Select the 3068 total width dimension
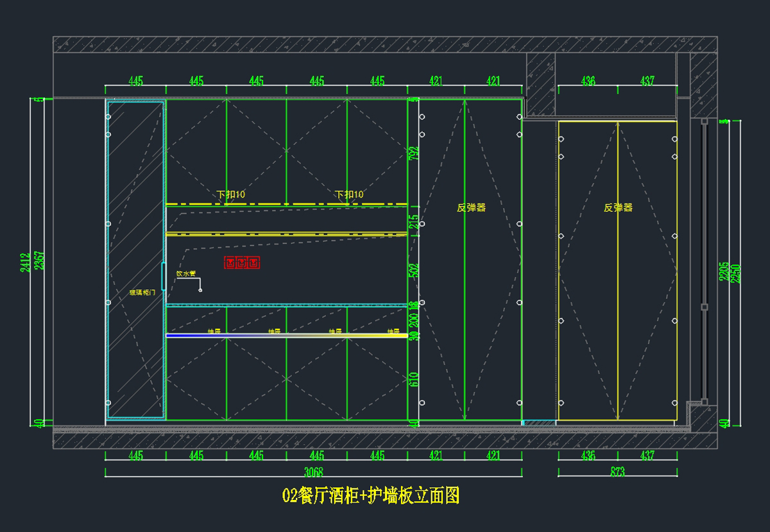 (x=313, y=472)
